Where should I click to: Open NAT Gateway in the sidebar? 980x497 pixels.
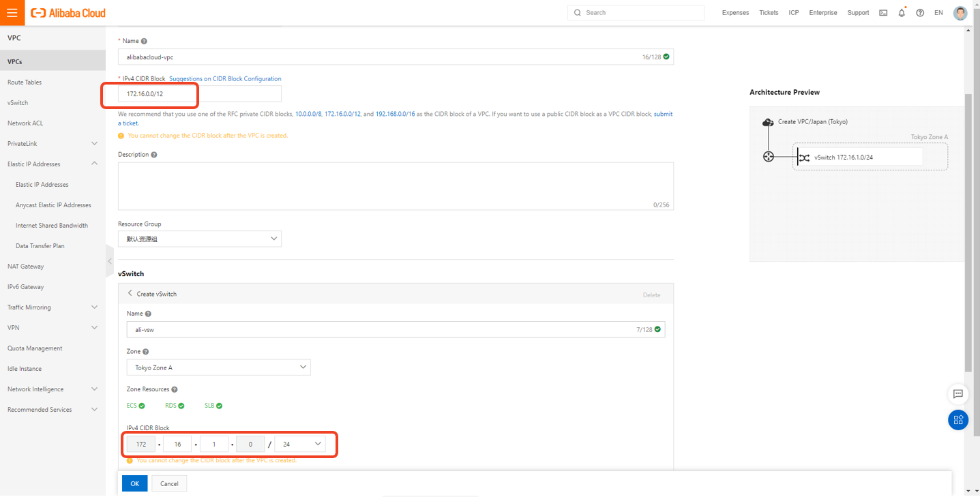click(x=25, y=266)
